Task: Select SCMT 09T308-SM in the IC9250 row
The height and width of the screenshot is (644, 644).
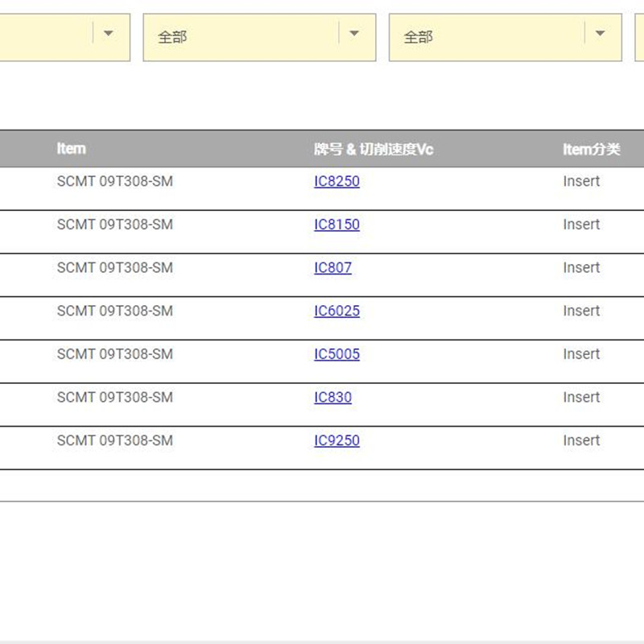Action: (114, 441)
